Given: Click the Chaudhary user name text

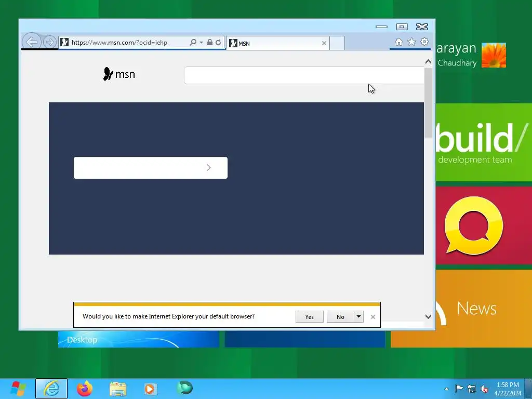Looking at the screenshot, I should pyautogui.click(x=457, y=63).
